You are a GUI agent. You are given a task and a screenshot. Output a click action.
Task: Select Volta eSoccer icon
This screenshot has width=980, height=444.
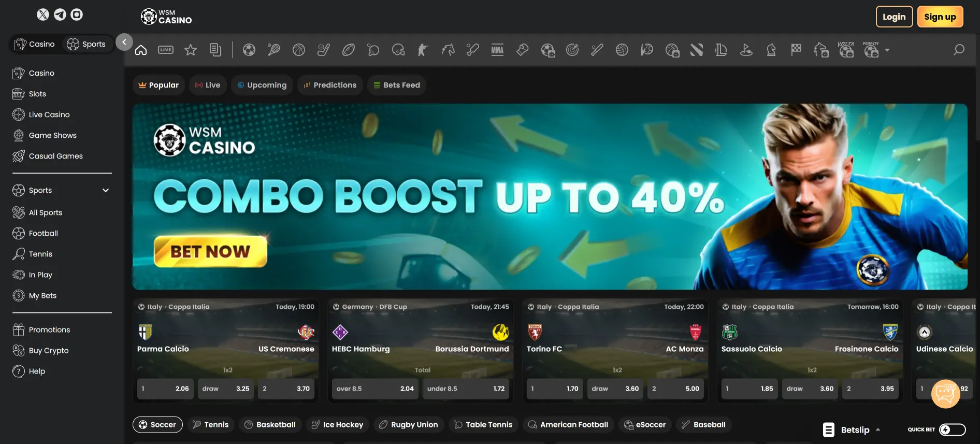[846, 50]
